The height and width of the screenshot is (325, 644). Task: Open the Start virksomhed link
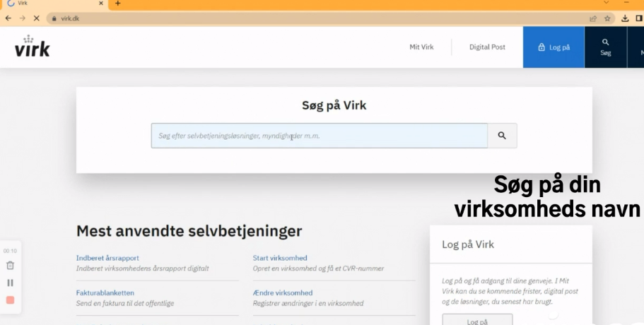(280, 258)
